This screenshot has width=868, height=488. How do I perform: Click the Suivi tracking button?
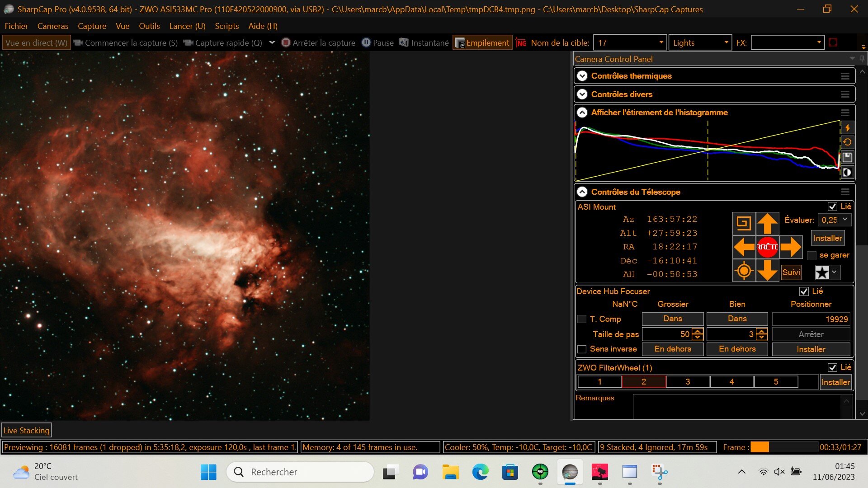791,272
